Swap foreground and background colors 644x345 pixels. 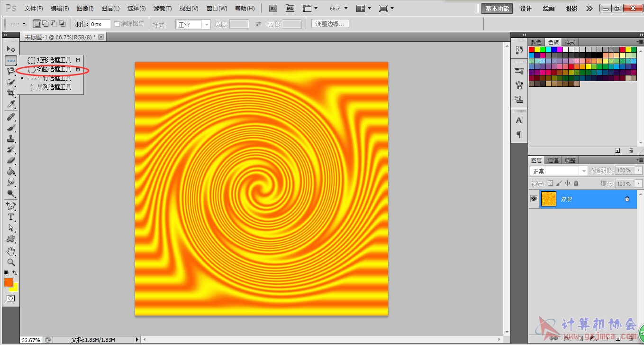(x=15, y=273)
